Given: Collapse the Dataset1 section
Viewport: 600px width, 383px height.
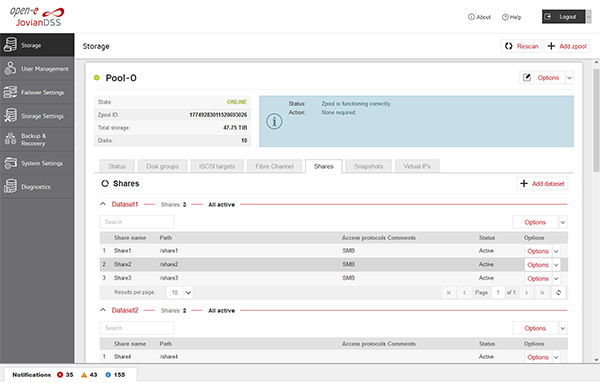Looking at the screenshot, I should pyautogui.click(x=103, y=204).
